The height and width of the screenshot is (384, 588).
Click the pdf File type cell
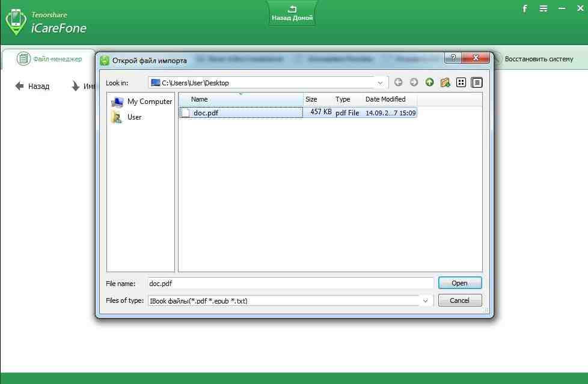tap(347, 113)
